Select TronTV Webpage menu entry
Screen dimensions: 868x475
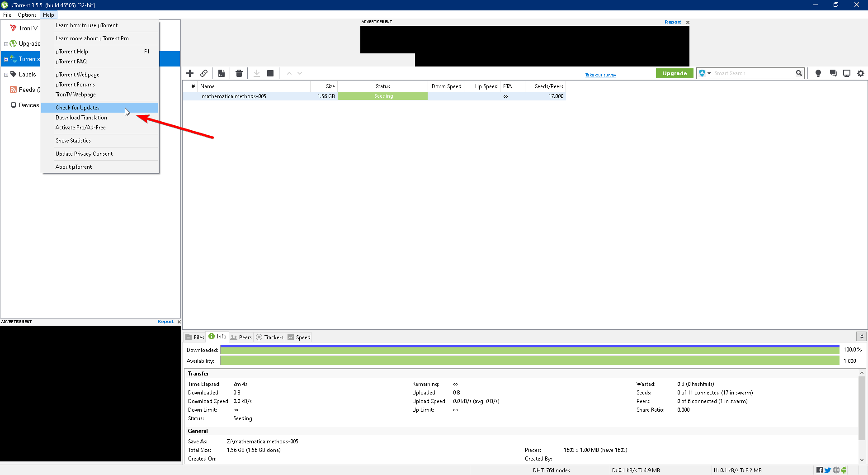point(99,95)
